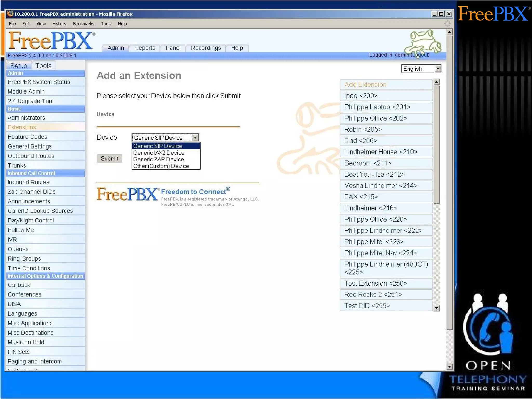Click the Logout link
Viewport: 532px width, 399px height.
point(420,55)
